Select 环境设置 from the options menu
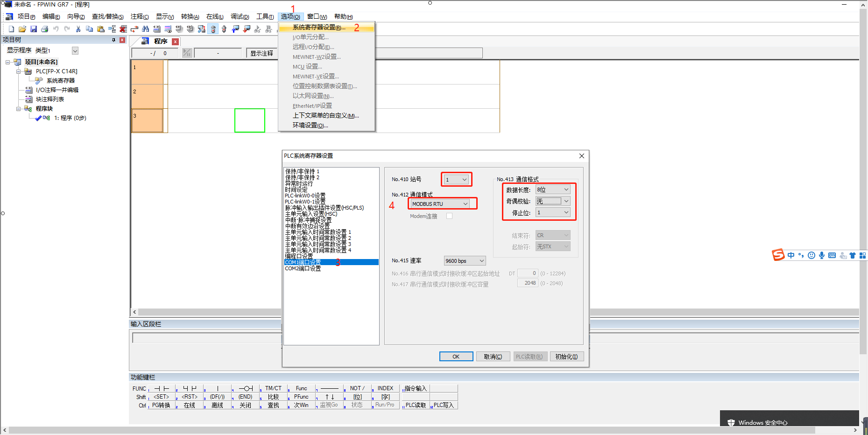The width and height of the screenshot is (868, 435). [x=310, y=126]
